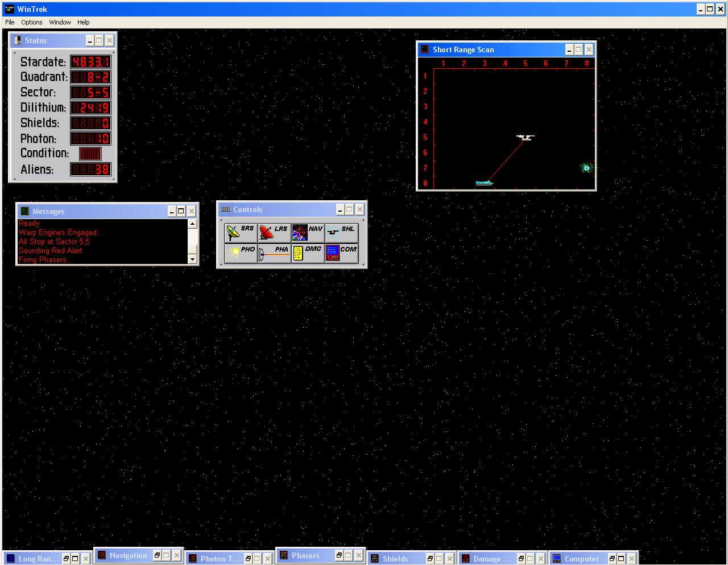
Task: Restore the minimized Damage window
Action: coord(521,559)
